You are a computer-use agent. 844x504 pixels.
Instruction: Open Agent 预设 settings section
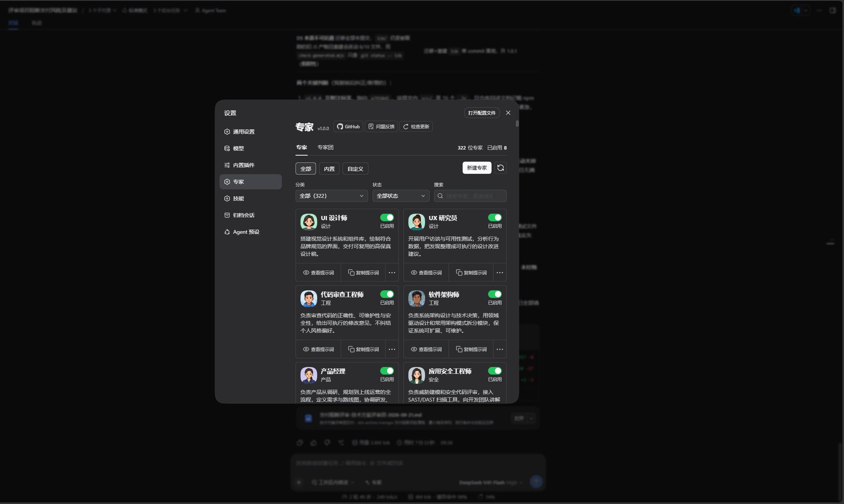(x=251, y=232)
